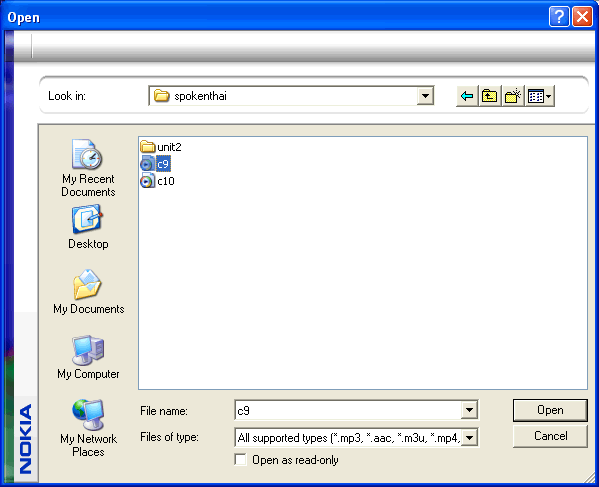Go to the Desktop location
The image size is (599, 487).
(88, 228)
